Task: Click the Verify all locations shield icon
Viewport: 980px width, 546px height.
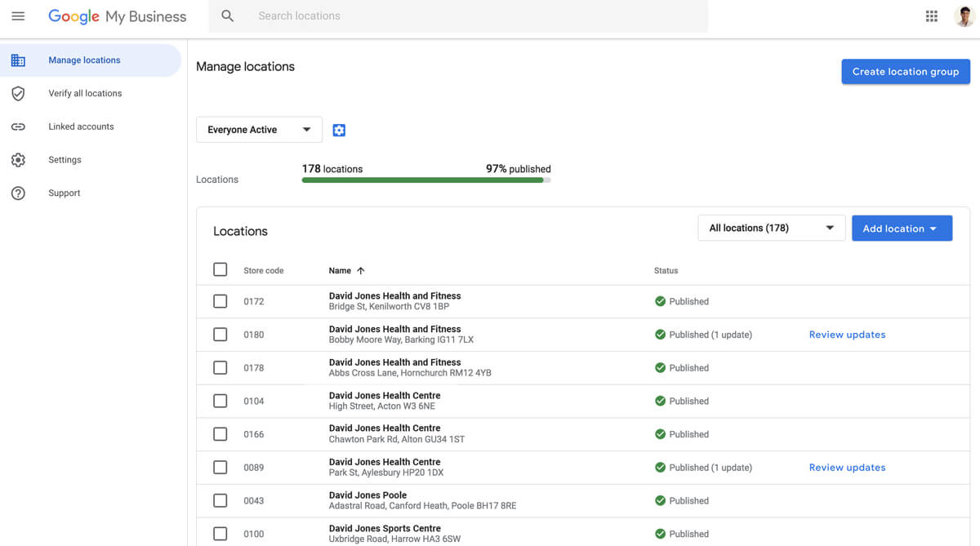Action: pos(18,94)
